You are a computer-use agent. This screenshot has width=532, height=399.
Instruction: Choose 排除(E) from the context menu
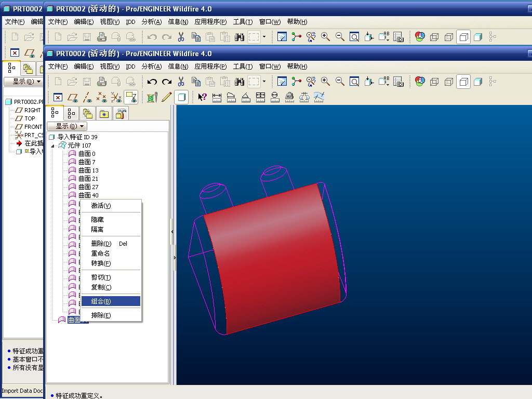(x=111, y=315)
